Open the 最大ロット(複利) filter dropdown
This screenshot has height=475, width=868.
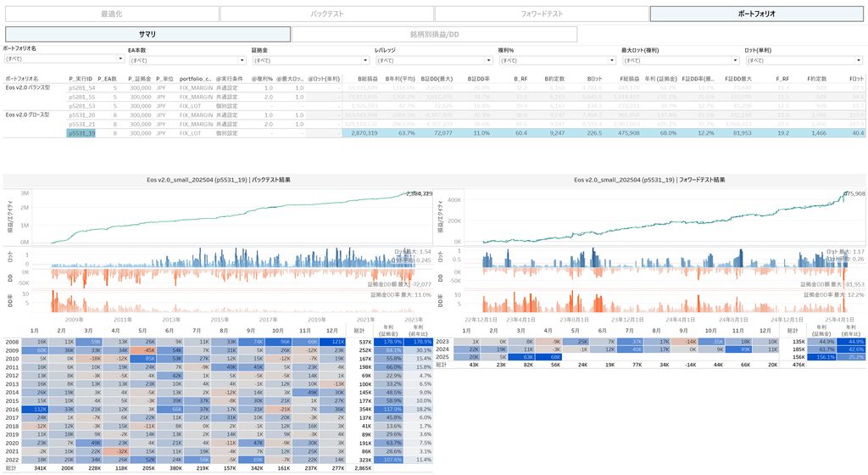pos(680,60)
